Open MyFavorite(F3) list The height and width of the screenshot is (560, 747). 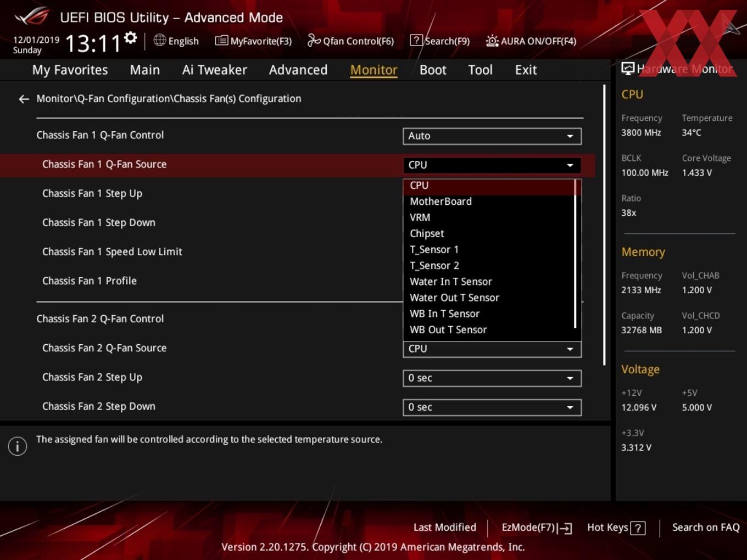click(x=253, y=41)
